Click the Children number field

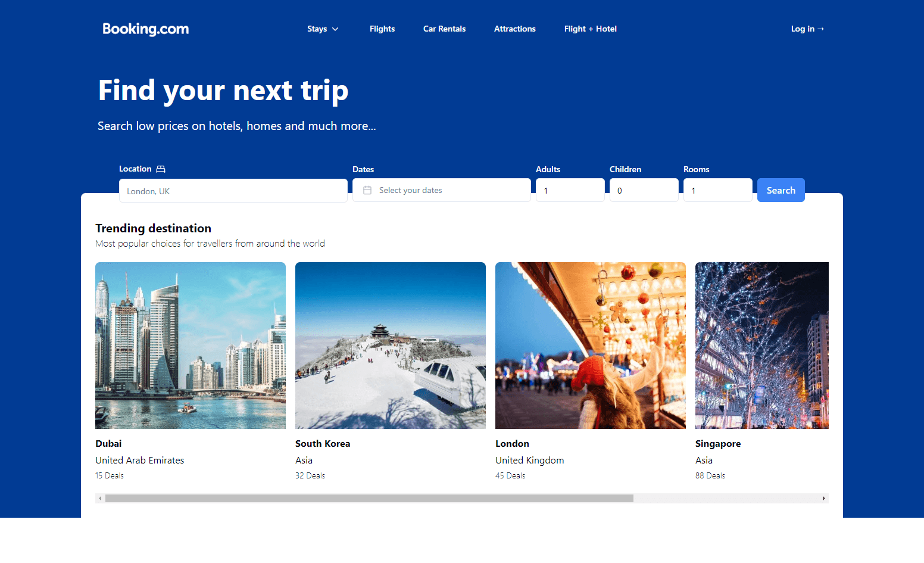click(644, 190)
